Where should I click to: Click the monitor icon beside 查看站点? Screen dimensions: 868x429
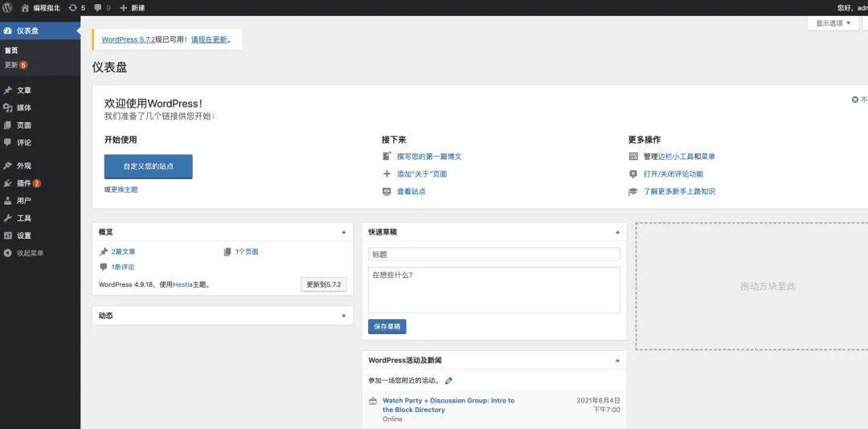click(387, 191)
